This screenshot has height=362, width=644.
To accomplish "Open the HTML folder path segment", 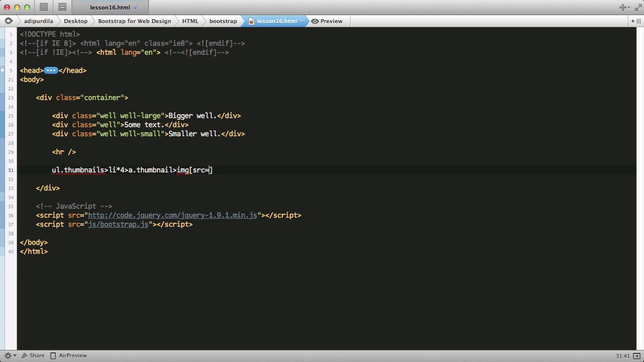I will point(190,21).
